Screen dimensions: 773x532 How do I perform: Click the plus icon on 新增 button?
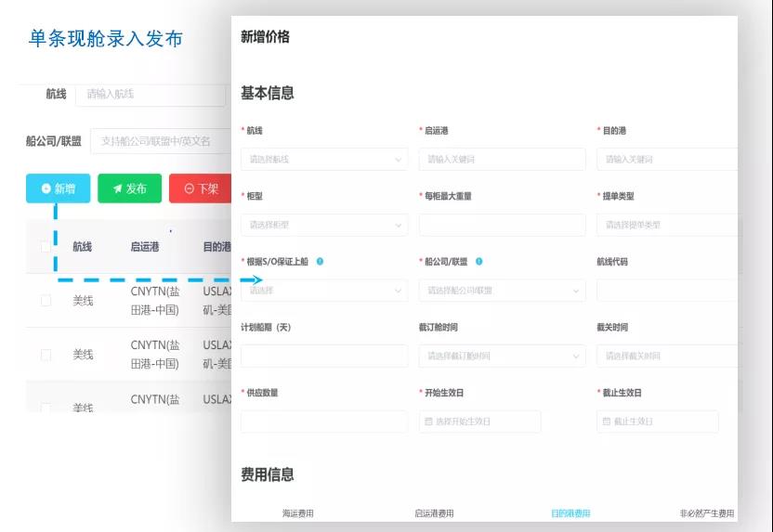click(x=46, y=188)
